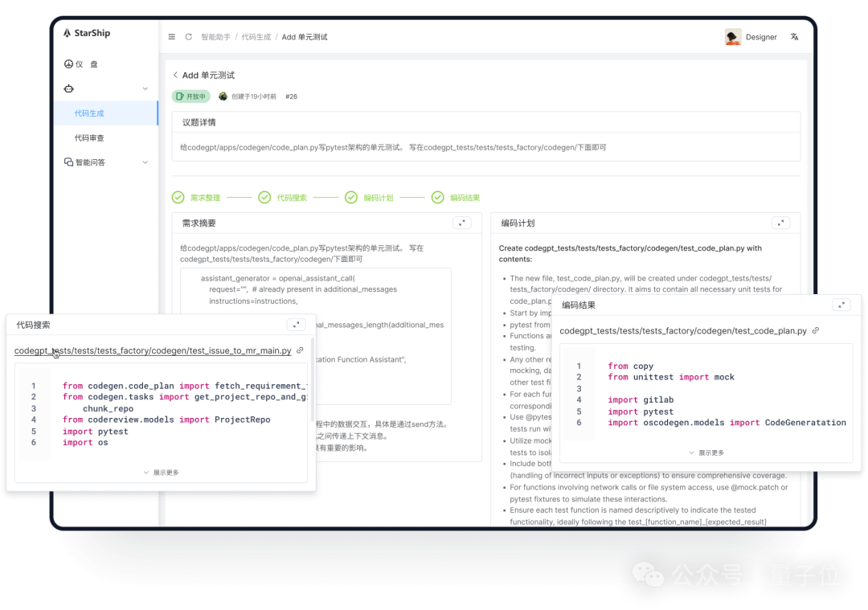Image resolution: width=868 pixels, height=610 pixels.
Task: Expand the 编码计划 panel to fullscreen
Action: (x=780, y=223)
